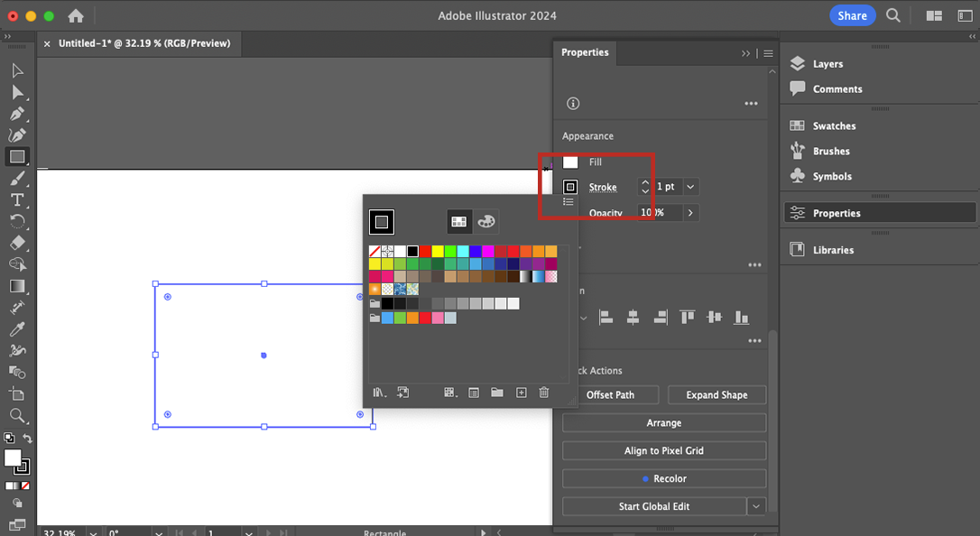The height and width of the screenshot is (536, 980).
Task: Horizontal align left icon
Action: (606, 318)
